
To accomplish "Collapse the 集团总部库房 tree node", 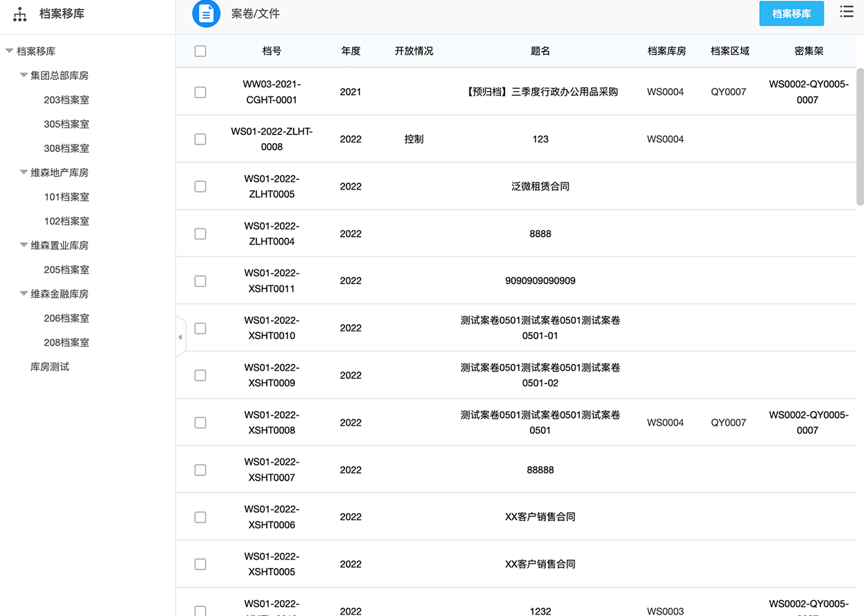I will coord(24,75).
